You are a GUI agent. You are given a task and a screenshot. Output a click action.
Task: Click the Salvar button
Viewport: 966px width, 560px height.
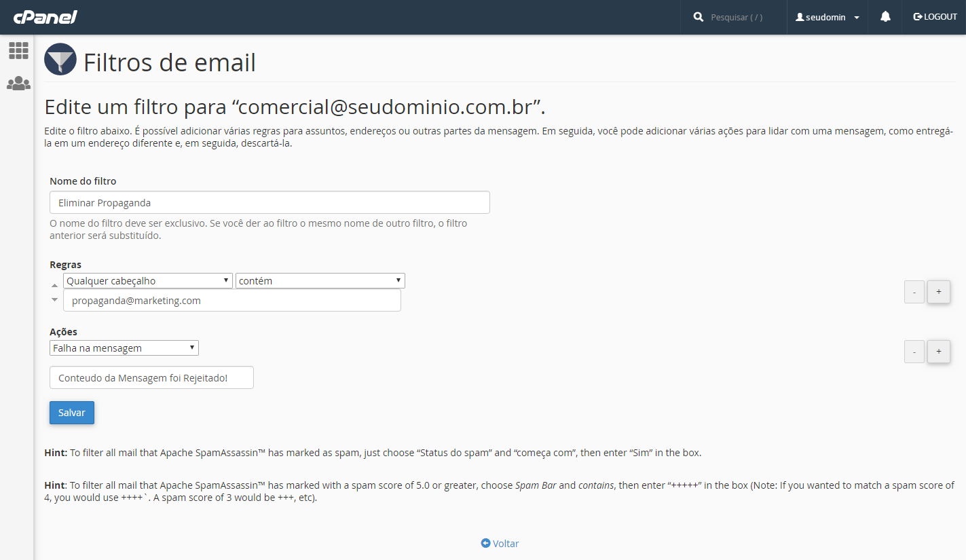pyautogui.click(x=72, y=413)
